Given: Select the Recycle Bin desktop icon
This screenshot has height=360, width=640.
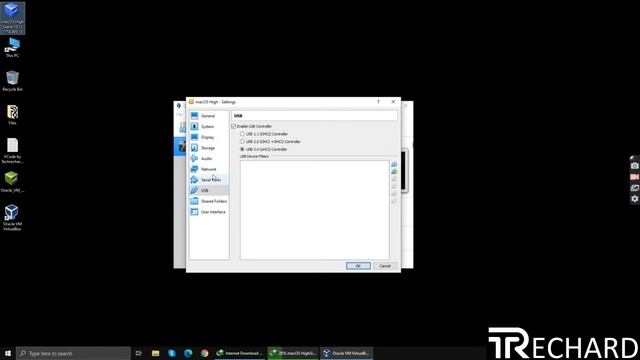Looking at the screenshot, I should pyautogui.click(x=13, y=81).
